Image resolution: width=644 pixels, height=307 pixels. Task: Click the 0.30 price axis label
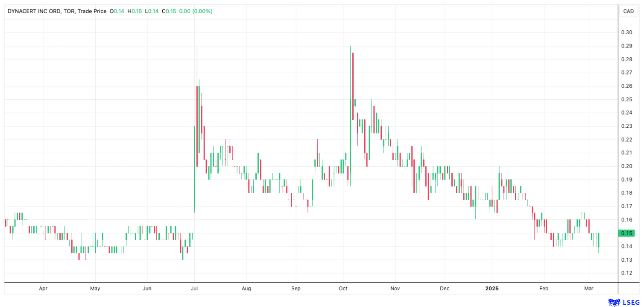pyautogui.click(x=626, y=32)
